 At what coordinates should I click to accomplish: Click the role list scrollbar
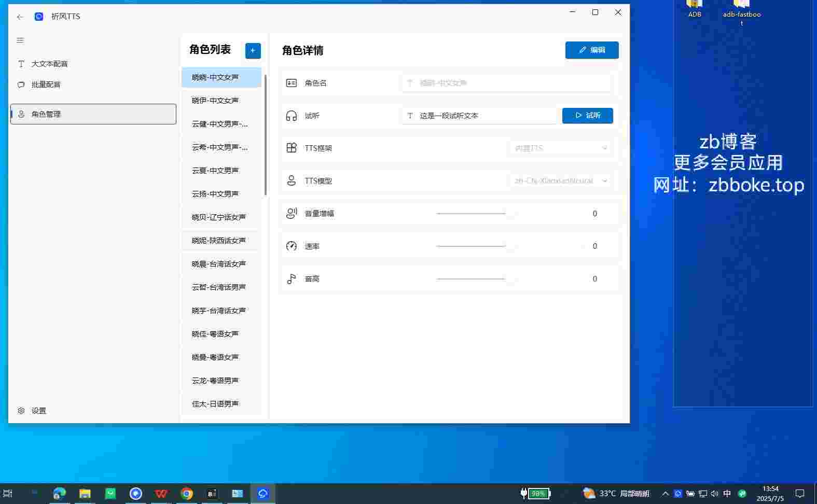(266, 135)
